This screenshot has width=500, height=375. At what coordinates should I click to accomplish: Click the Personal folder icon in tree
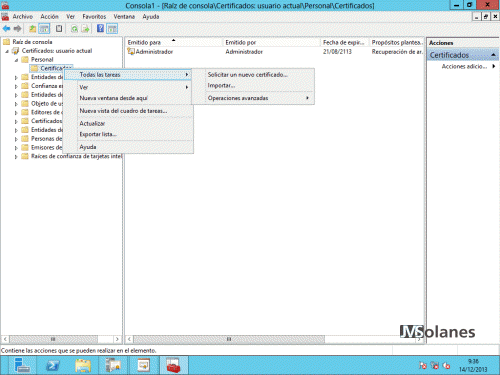(25, 60)
